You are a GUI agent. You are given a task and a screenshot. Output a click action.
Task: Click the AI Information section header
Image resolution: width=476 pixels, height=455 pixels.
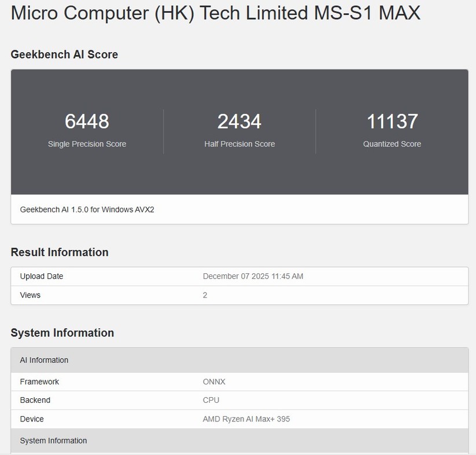tap(43, 360)
